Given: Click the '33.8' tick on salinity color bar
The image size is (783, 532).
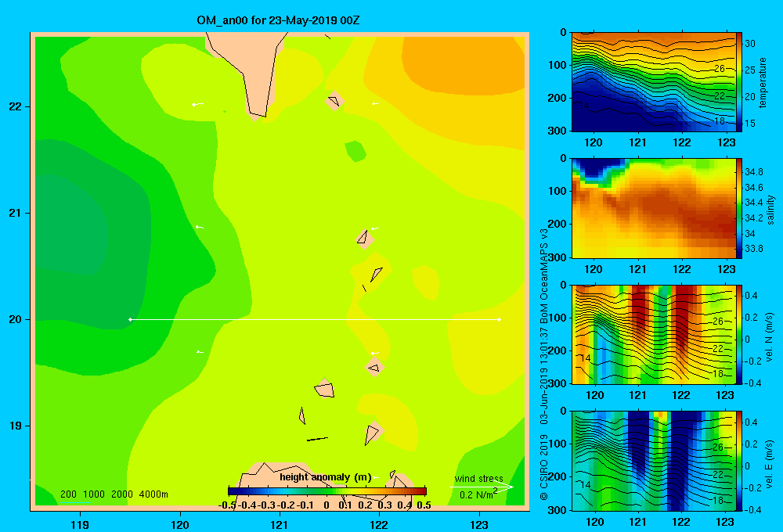Looking at the screenshot, I should point(753,249).
